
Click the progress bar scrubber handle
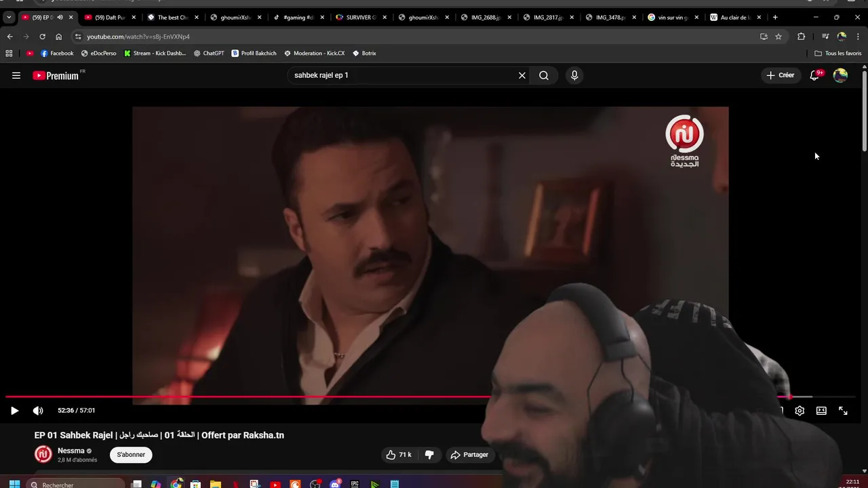tap(789, 396)
